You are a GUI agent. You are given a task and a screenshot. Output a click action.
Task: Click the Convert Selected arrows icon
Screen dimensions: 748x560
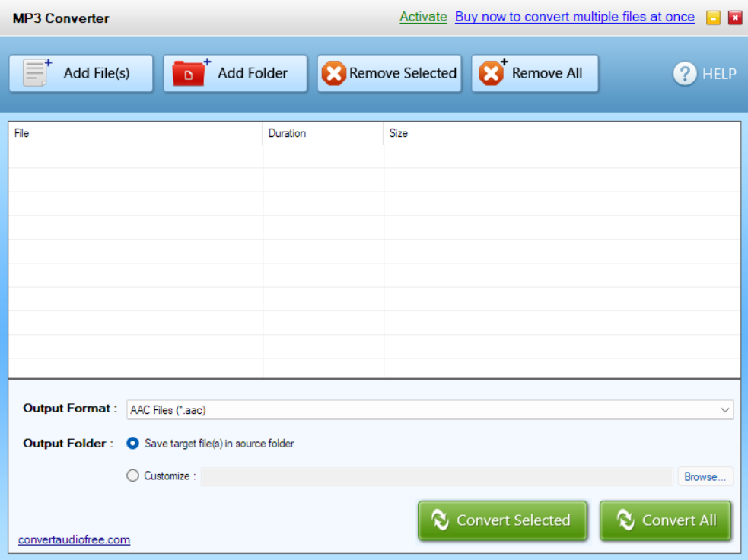[x=440, y=520]
